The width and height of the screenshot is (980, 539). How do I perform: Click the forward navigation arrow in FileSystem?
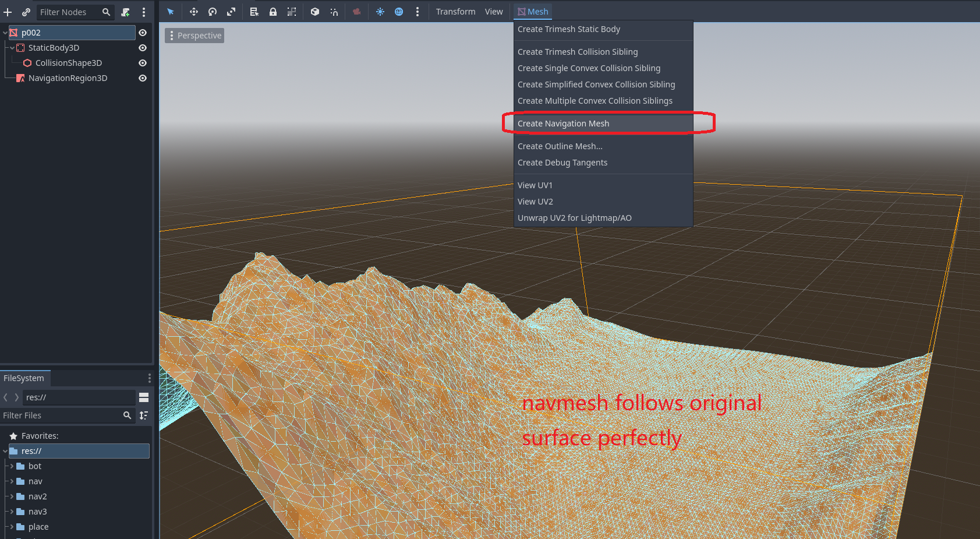16,397
